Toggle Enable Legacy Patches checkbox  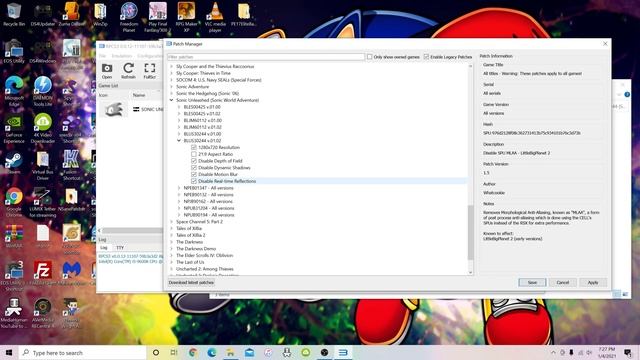pos(426,57)
